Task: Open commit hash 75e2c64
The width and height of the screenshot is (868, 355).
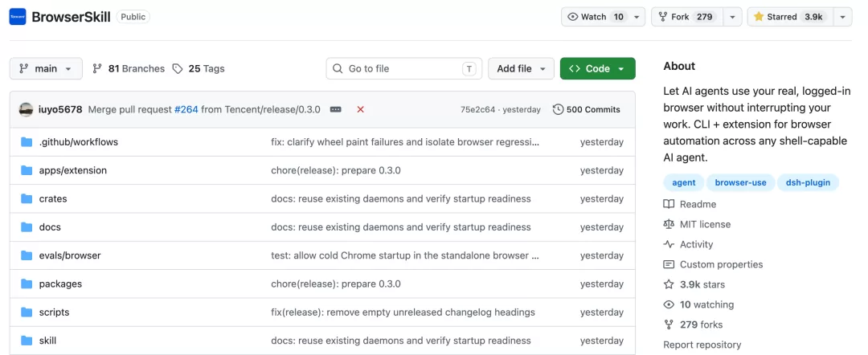Action: (477, 109)
